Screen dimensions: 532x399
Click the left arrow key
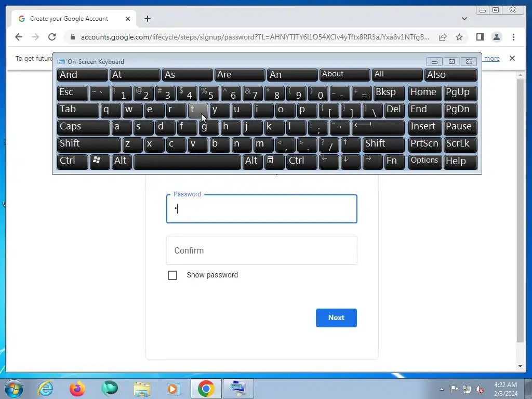click(329, 162)
